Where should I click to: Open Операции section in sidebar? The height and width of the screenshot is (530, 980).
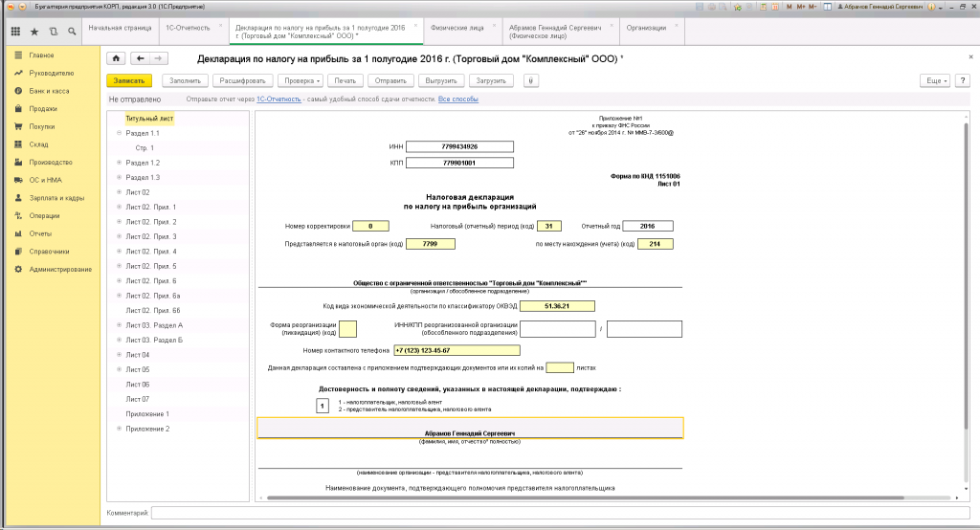[44, 215]
